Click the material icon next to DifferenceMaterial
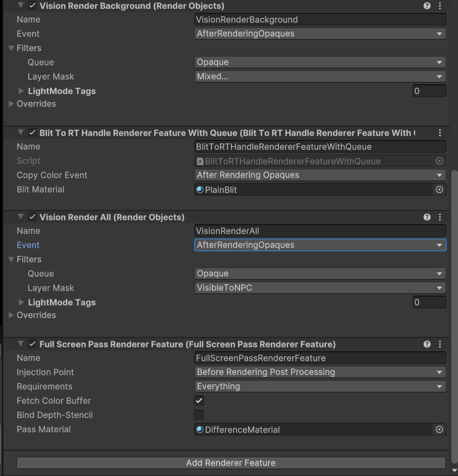Image resolution: width=458 pixels, height=476 pixels. (x=200, y=429)
